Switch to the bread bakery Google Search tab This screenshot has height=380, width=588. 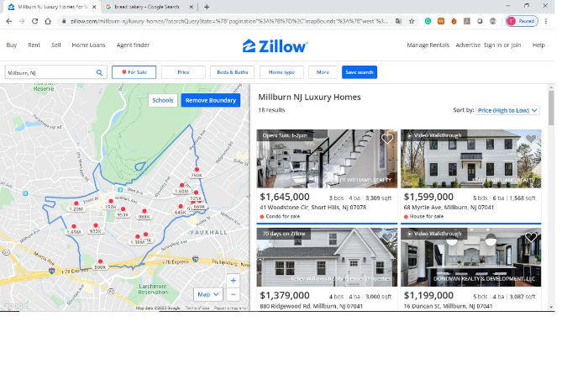click(146, 7)
